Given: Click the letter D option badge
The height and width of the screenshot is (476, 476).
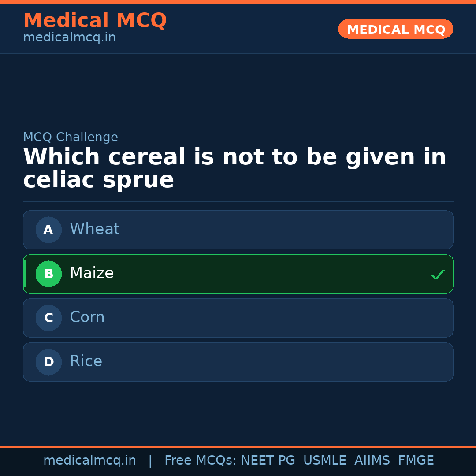Looking at the screenshot, I should [x=48, y=362].
